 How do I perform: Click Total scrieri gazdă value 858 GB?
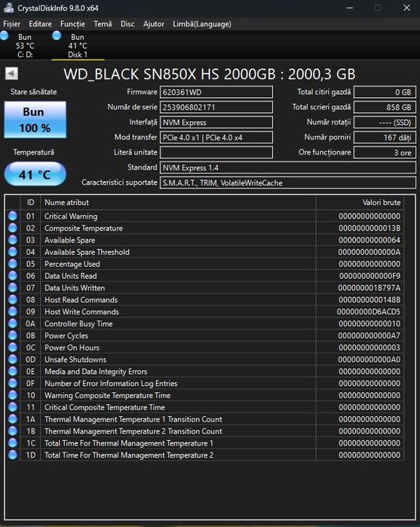point(385,107)
